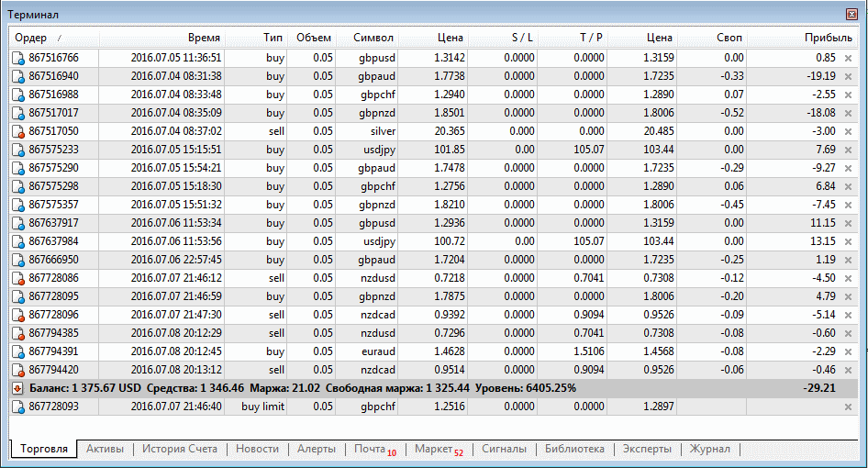Image resolution: width=868 pixels, height=468 pixels.
Task: Click profit value 13.15
Action: [x=823, y=241]
